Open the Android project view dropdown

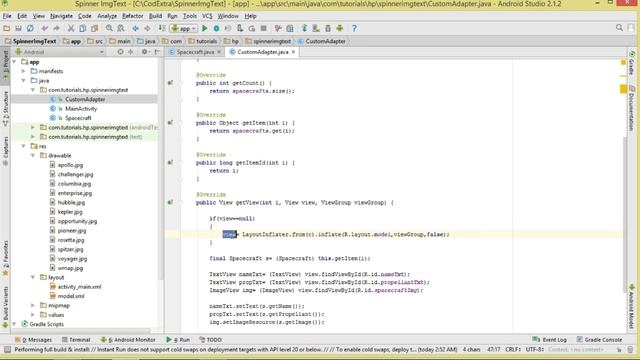point(60,52)
